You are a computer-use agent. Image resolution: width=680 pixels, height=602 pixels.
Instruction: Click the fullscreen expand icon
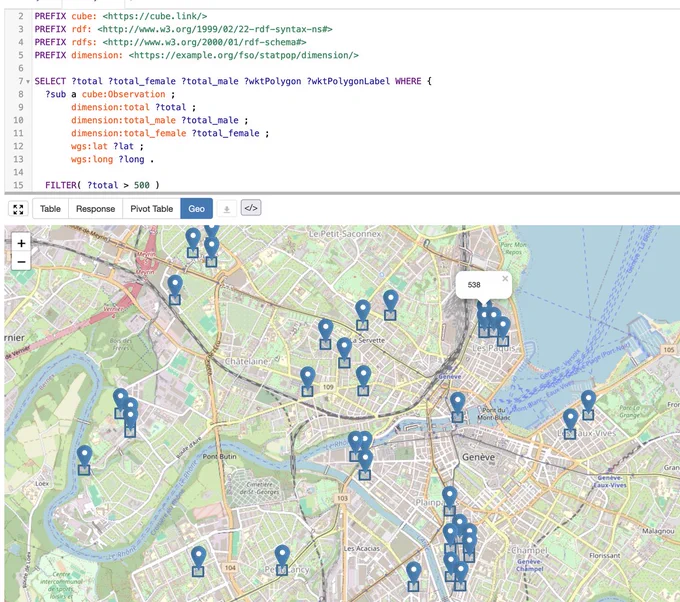coord(18,209)
